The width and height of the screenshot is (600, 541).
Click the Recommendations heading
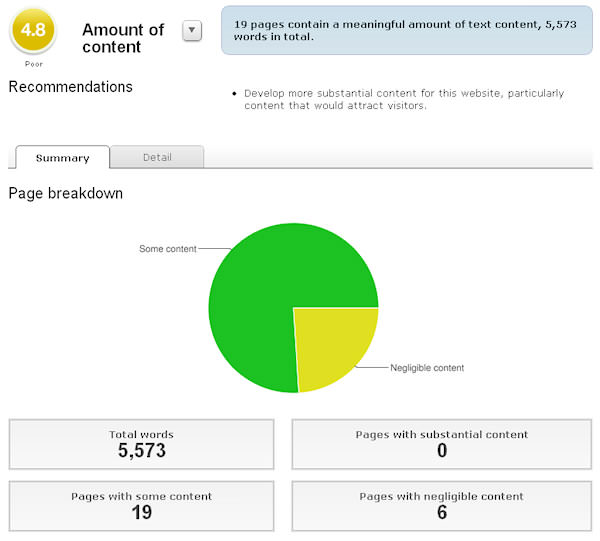click(x=71, y=87)
